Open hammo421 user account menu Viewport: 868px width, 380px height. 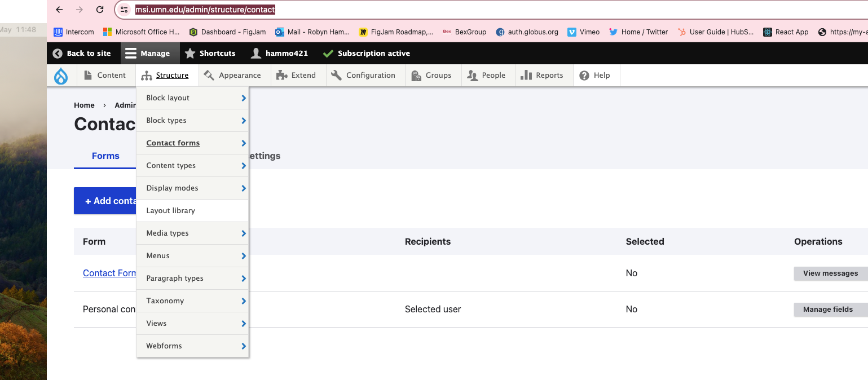(279, 54)
